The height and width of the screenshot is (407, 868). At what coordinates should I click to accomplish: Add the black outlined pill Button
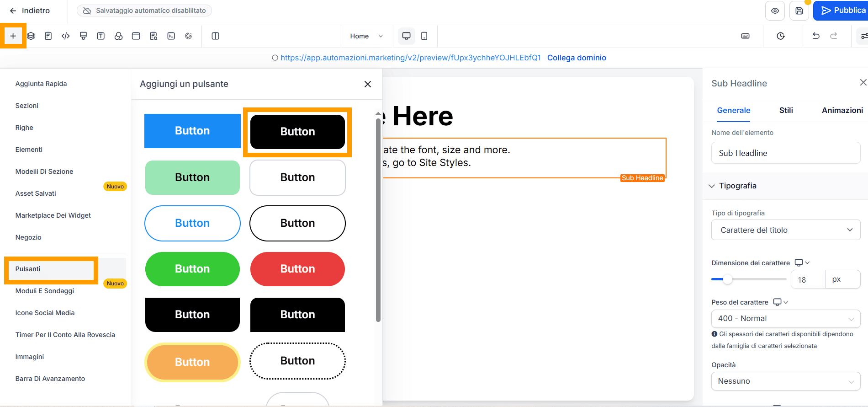point(297,223)
